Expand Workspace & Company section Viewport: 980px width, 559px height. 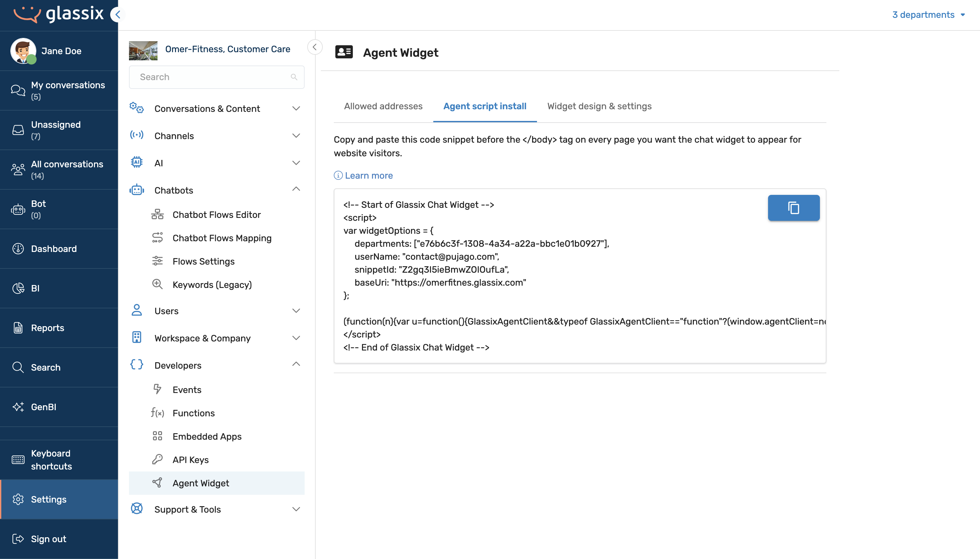click(296, 338)
